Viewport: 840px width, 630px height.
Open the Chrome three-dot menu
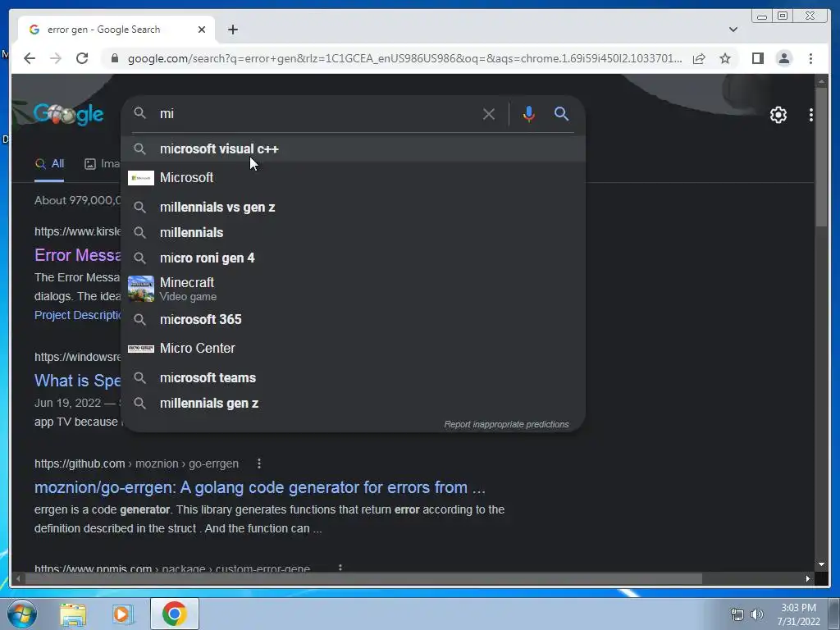pyautogui.click(x=810, y=58)
